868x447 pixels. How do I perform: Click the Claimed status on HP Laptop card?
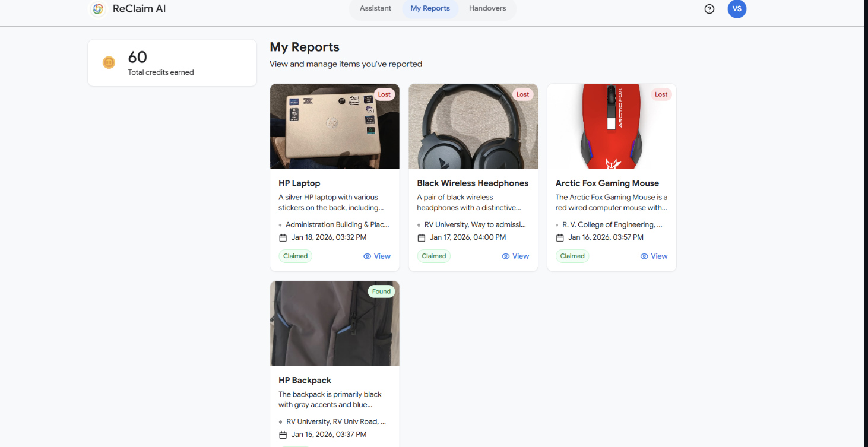tap(295, 256)
